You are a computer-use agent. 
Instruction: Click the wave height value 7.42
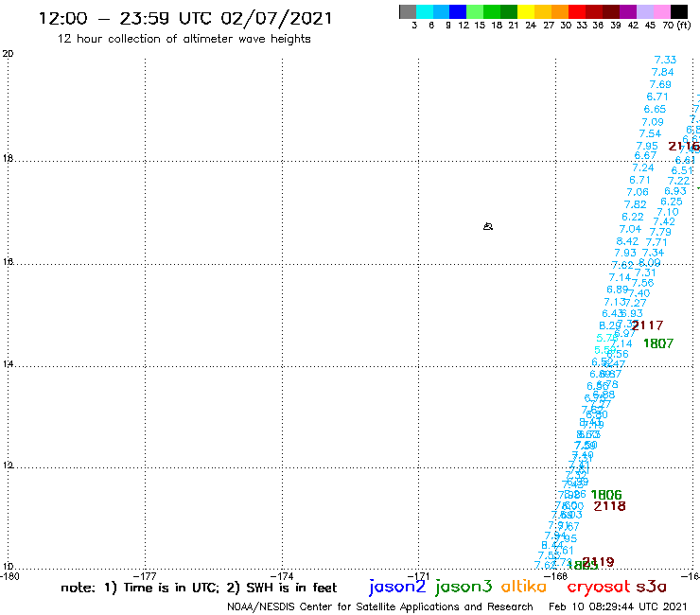click(x=664, y=221)
